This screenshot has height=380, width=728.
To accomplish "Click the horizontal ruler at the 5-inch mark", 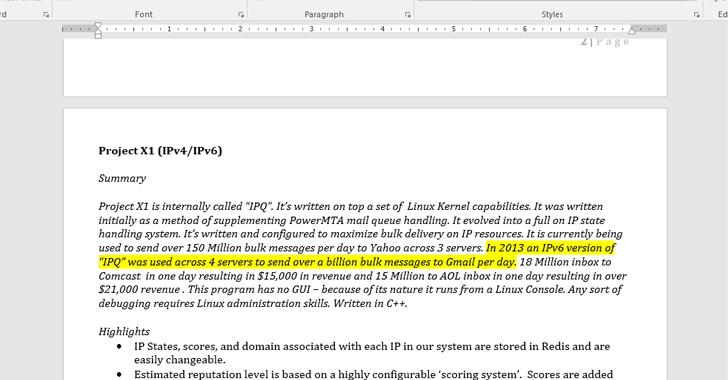I will 454,29.
